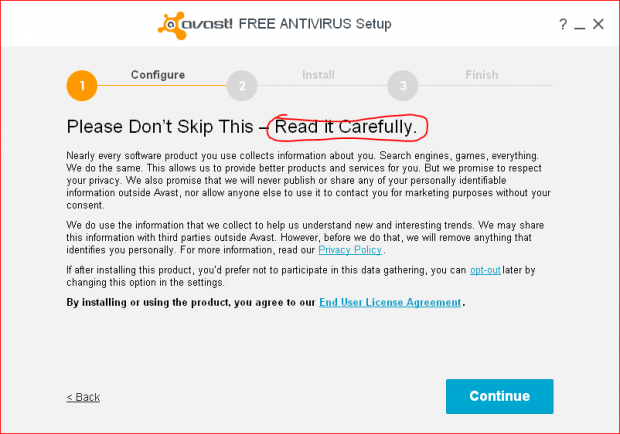This screenshot has width=620, height=434.
Task: Click the circled Read it Carefully heading
Action: point(346,127)
